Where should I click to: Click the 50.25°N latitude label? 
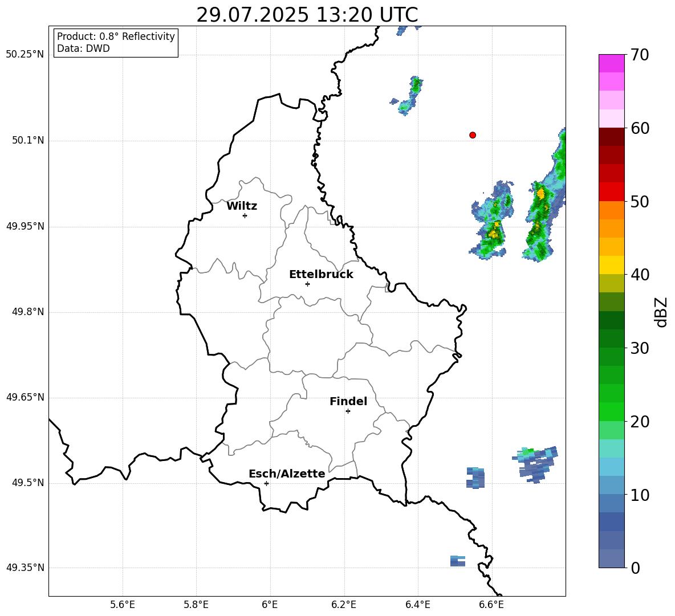coord(25,55)
